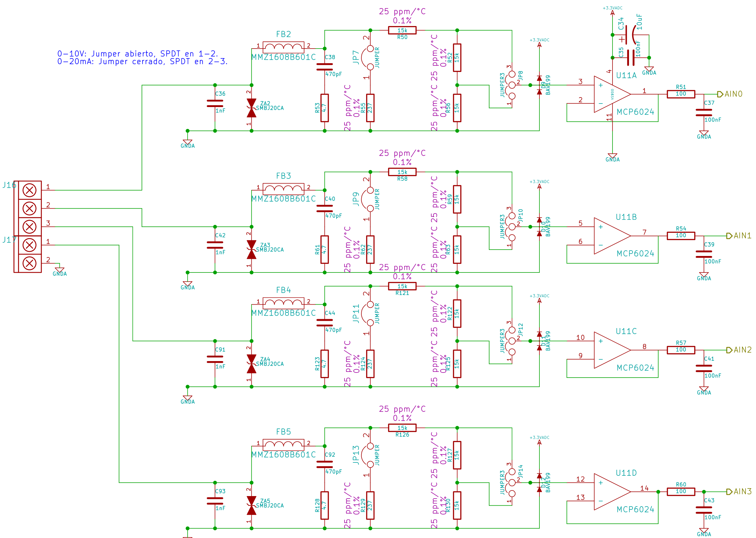Image resolution: width=756 pixels, height=538 pixels.
Task: Select the R55 237 ohm resistor
Action: click(370, 108)
